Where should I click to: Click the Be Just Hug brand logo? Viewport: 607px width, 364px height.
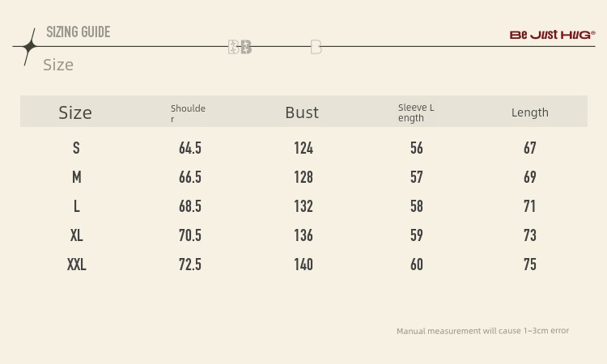pyautogui.click(x=552, y=35)
